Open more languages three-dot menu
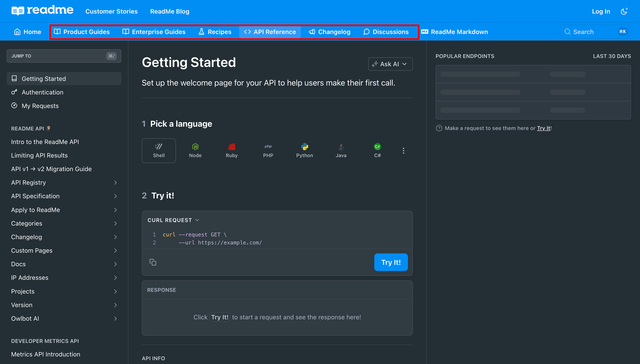 (403, 150)
